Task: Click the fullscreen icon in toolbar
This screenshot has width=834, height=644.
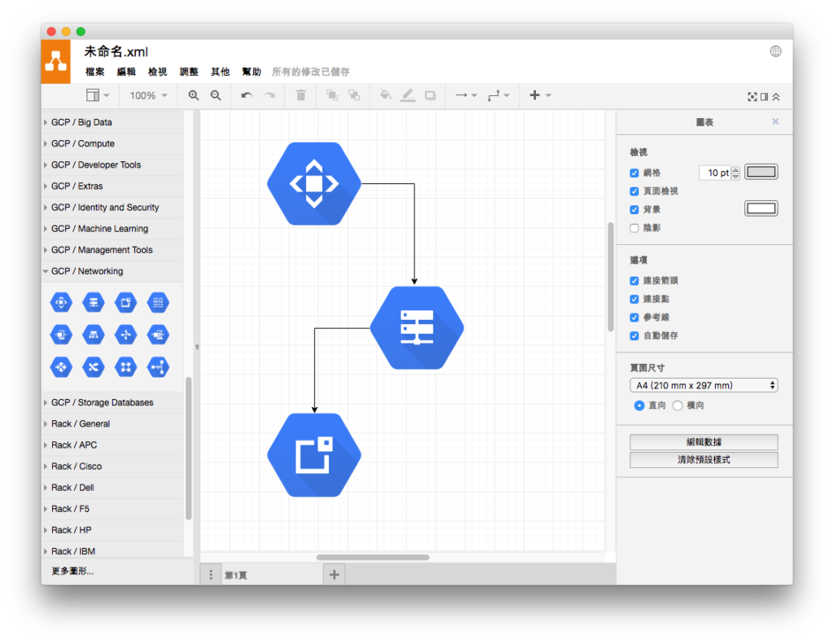Action: [x=752, y=97]
